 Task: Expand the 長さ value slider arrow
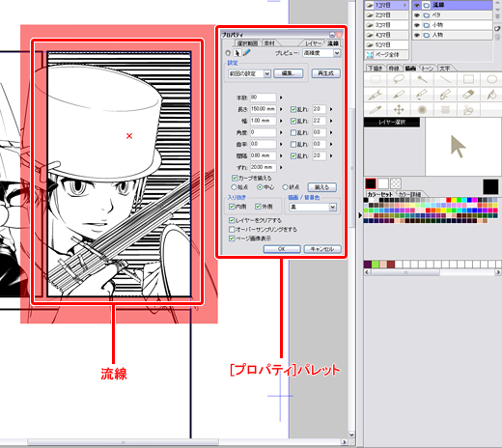tap(281, 109)
